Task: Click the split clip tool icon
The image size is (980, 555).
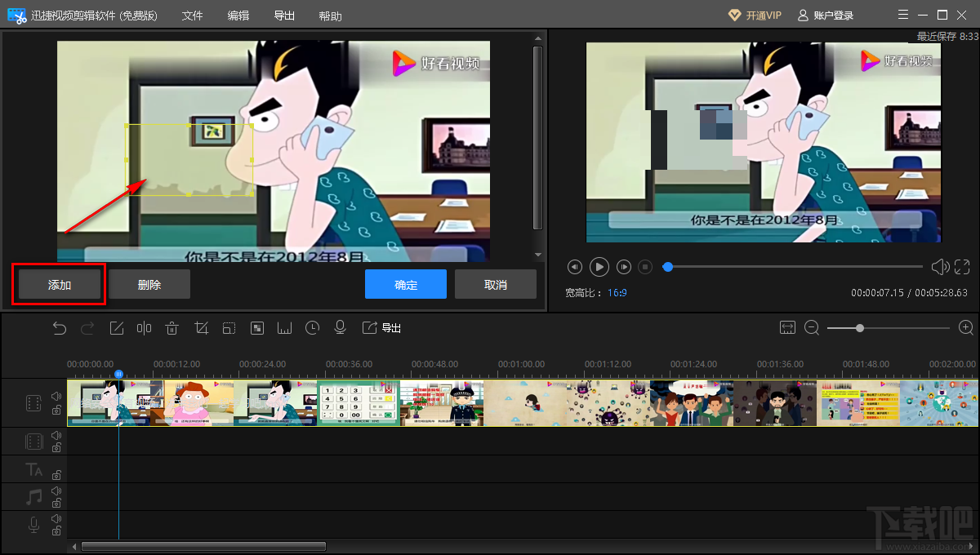Action: (x=145, y=328)
